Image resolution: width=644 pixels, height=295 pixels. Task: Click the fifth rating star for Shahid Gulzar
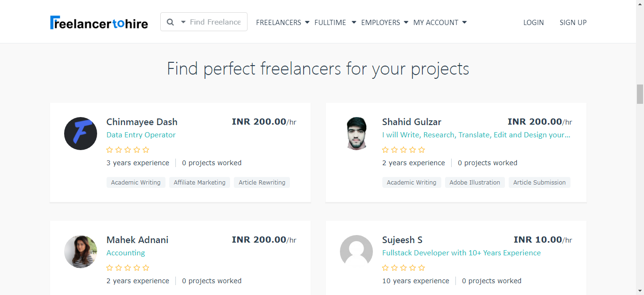pyautogui.click(x=421, y=150)
